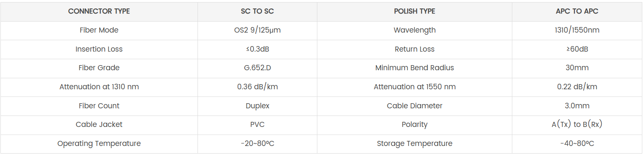Select the OS2 9/125µm value
Viewport: 644px width, 154px height.
[257, 30]
